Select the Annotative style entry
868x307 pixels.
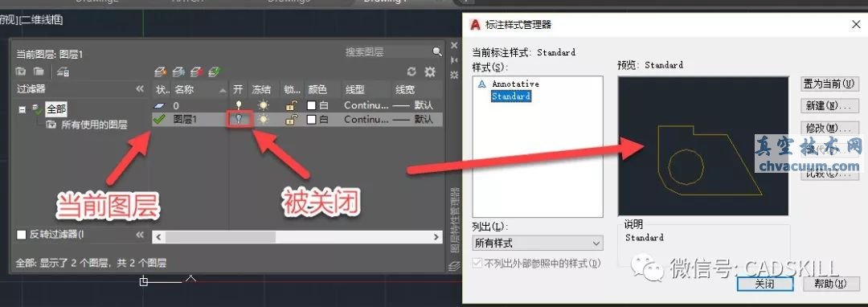point(515,84)
